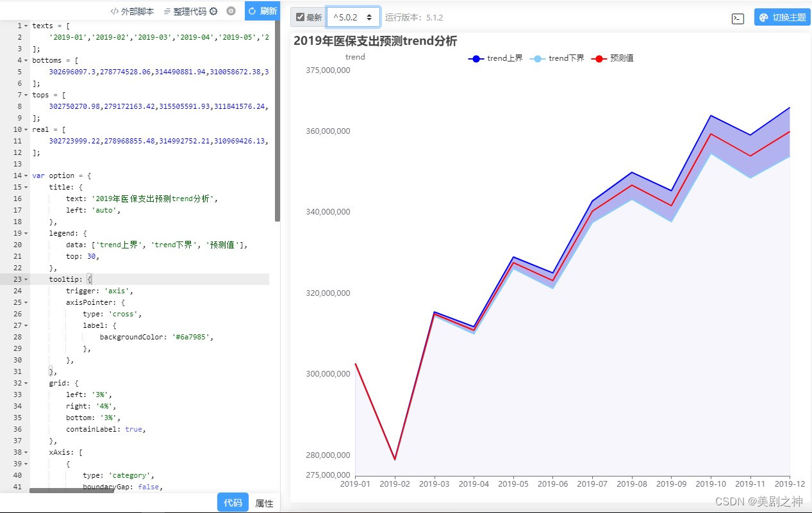812x513 pixels.
Task: Click the 切换主题 switch theme button
Action: point(783,18)
